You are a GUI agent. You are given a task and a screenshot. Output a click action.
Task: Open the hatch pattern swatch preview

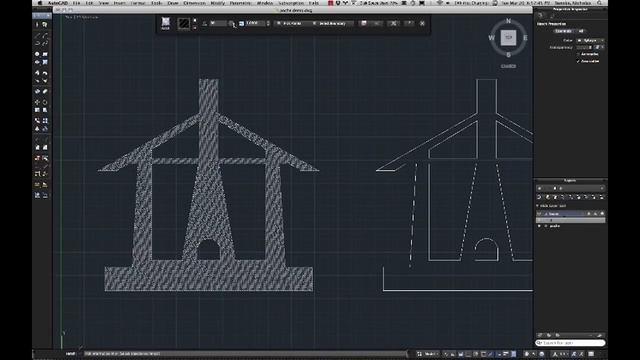click(184, 23)
